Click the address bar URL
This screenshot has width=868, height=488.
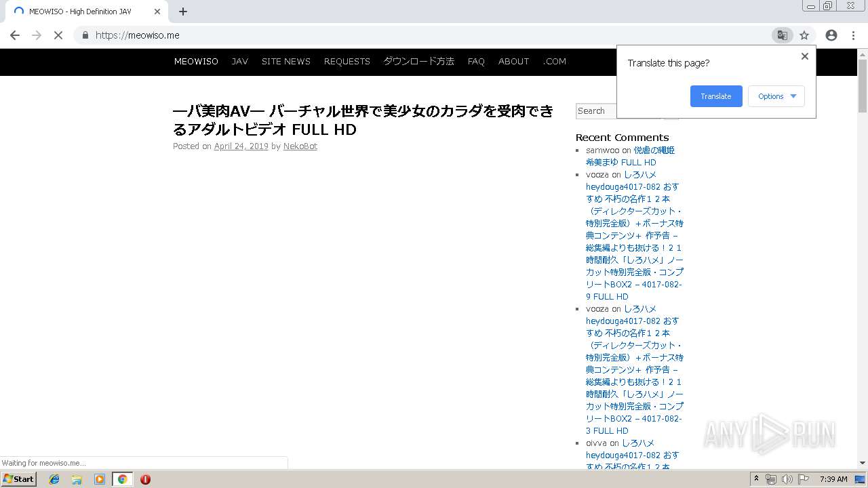click(x=138, y=35)
